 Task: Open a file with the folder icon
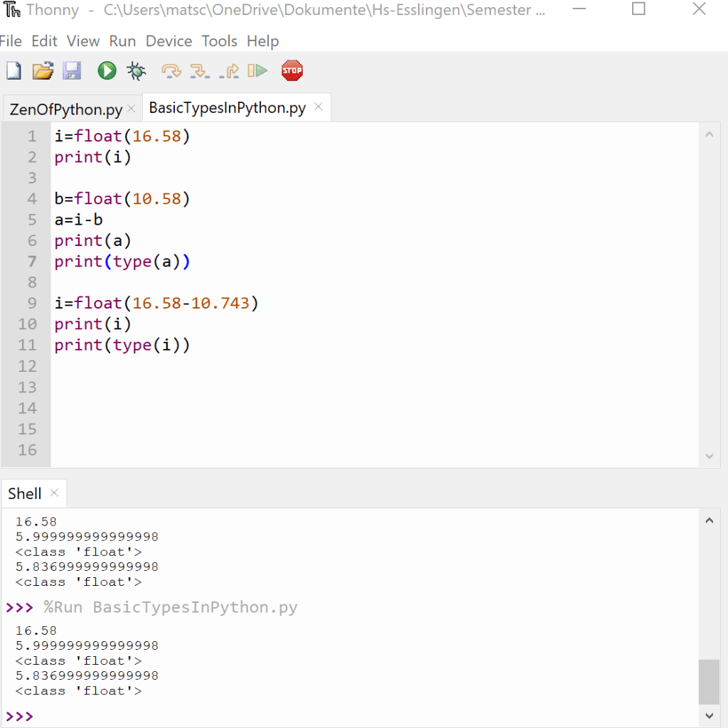click(x=43, y=70)
